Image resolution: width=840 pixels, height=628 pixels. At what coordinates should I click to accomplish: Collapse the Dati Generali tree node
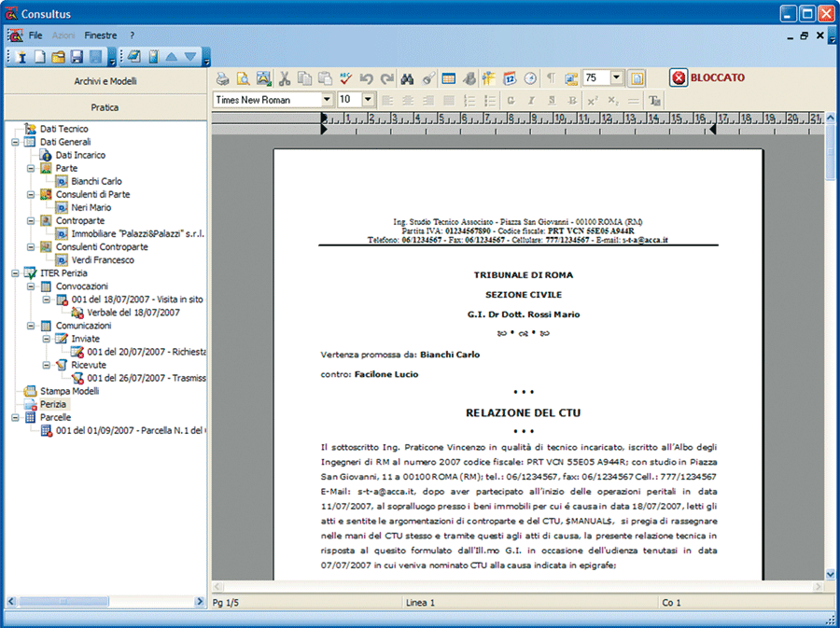point(15,142)
